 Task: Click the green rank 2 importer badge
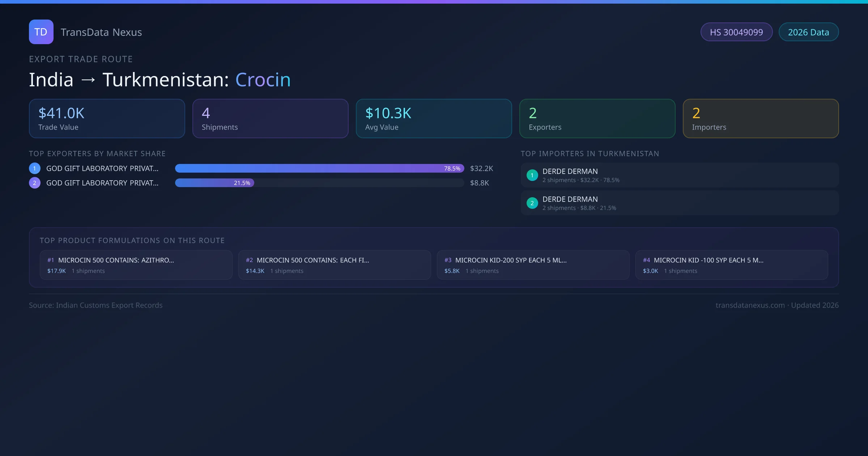(532, 203)
